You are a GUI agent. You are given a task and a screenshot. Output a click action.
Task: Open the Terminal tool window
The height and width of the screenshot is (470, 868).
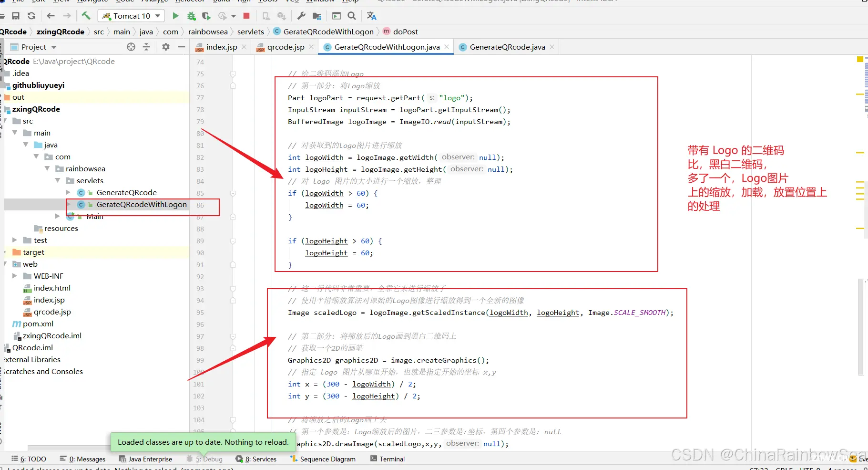(388, 459)
